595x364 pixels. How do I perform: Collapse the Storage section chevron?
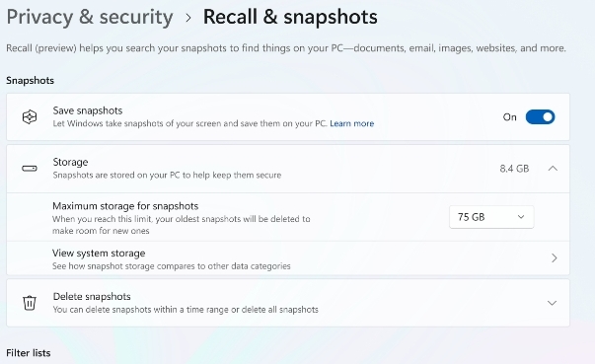point(553,169)
